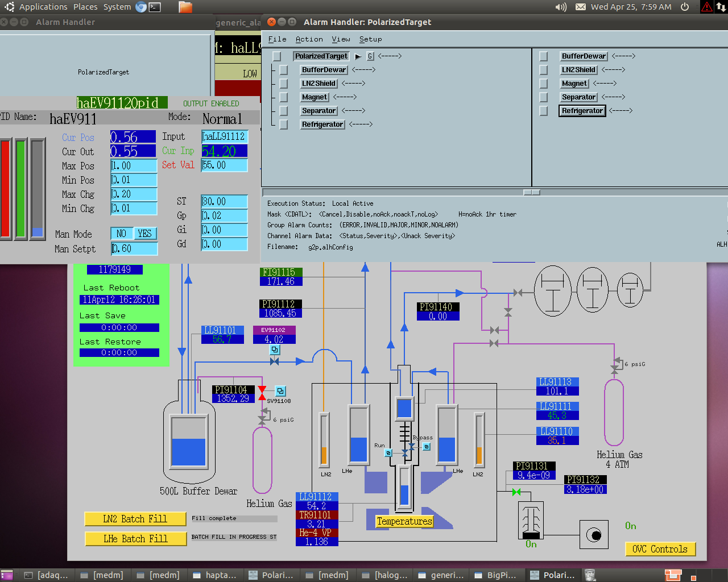This screenshot has height=582, width=728.
Task: Open the Ubuntu Applications menu icon
Action: [x=9, y=7]
